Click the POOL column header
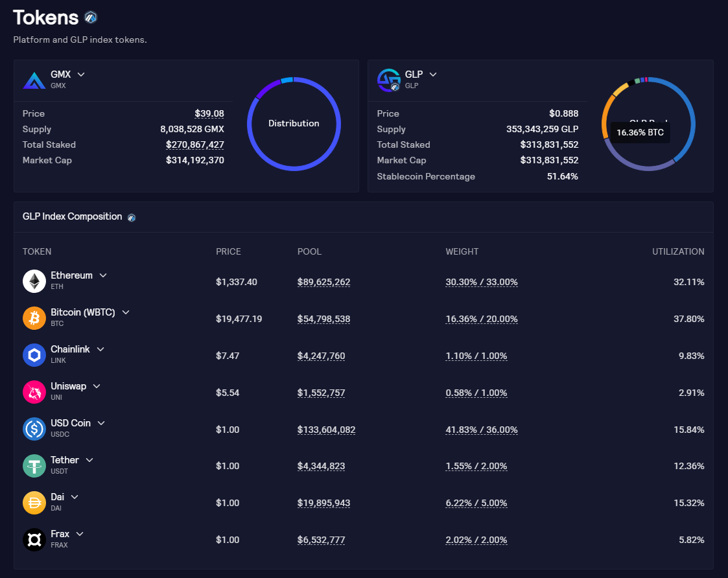 (309, 251)
